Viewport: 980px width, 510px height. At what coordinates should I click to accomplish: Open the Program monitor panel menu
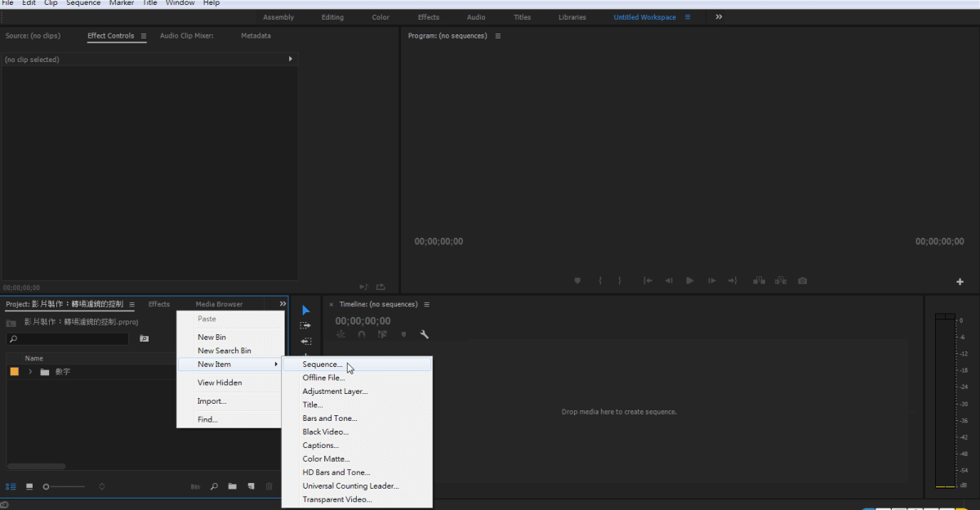coord(498,36)
